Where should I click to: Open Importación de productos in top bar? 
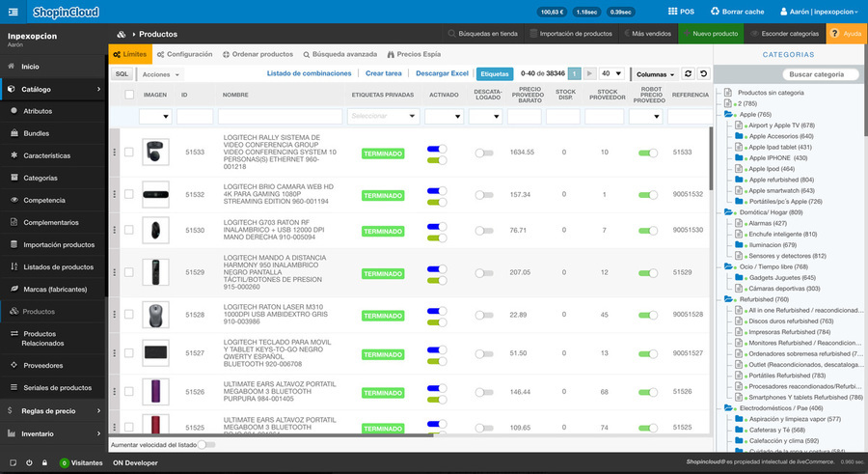coord(571,34)
